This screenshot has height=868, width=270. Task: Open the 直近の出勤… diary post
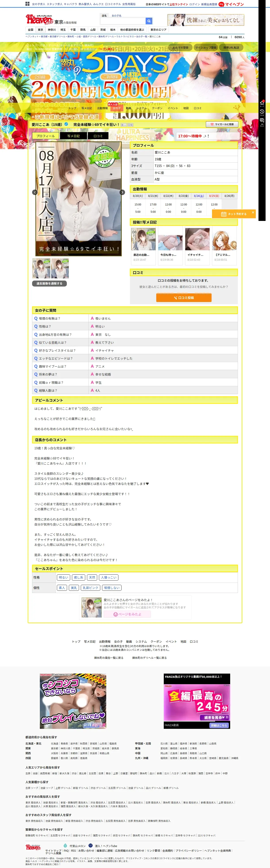pyautogui.click(x=143, y=245)
